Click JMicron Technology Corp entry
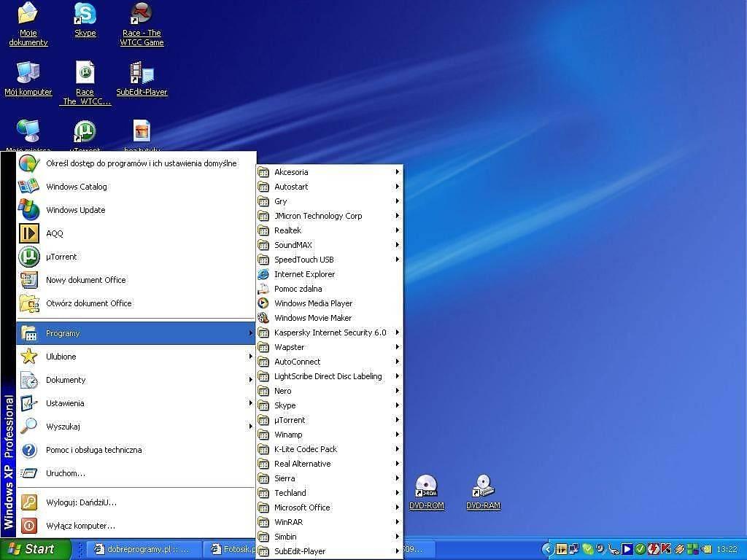This screenshot has width=747, height=560. [x=329, y=216]
